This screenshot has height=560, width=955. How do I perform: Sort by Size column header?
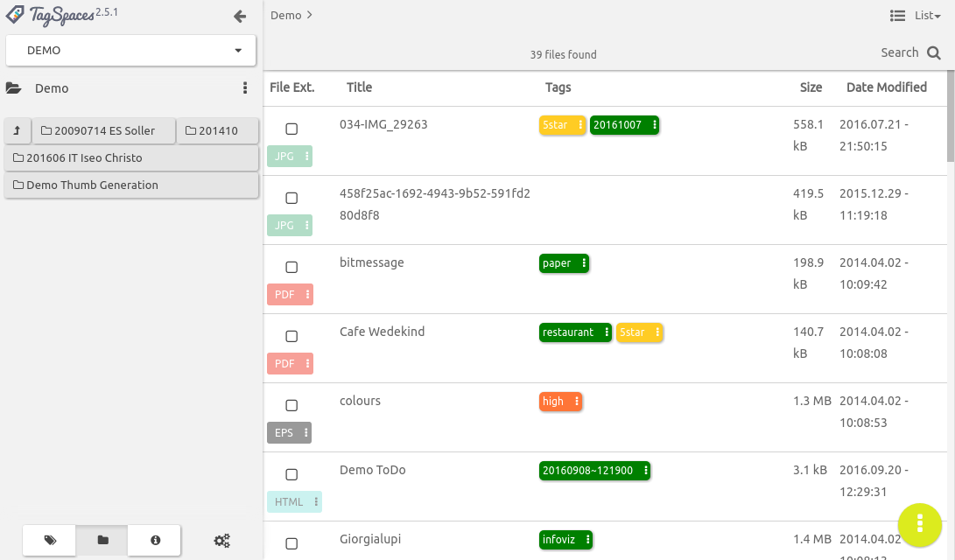click(811, 87)
